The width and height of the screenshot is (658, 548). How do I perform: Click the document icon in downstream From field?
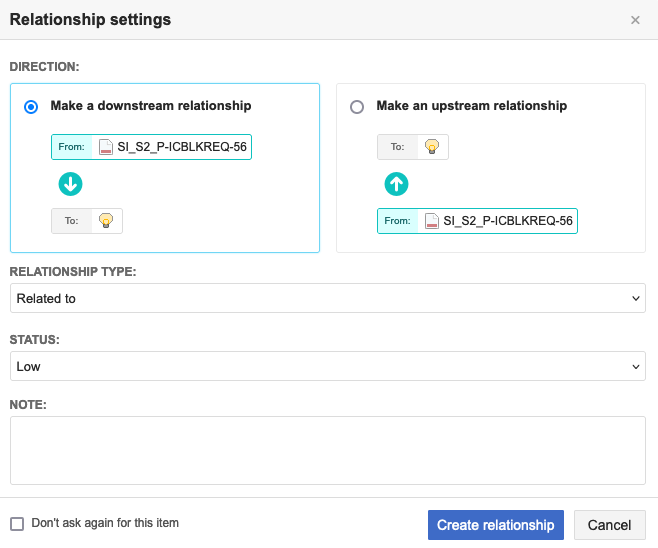(x=106, y=147)
